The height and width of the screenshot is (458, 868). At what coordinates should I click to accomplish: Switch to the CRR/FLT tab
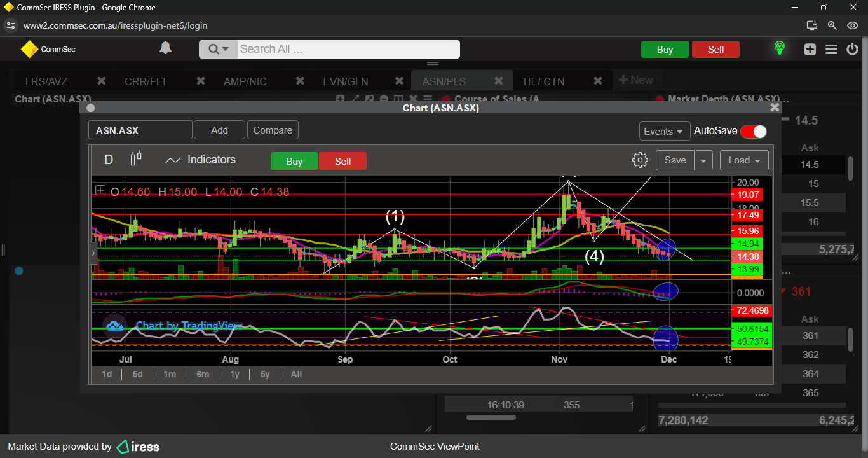pos(146,81)
